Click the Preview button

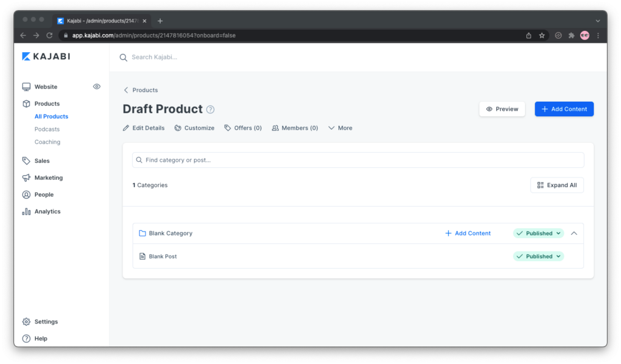pyautogui.click(x=502, y=109)
